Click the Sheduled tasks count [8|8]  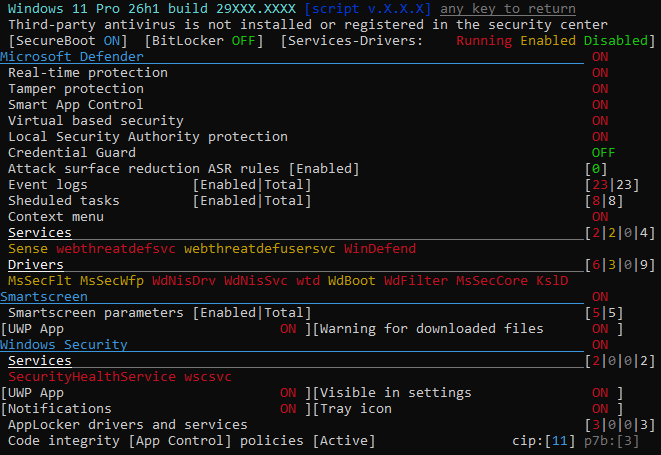click(x=604, y=201)
